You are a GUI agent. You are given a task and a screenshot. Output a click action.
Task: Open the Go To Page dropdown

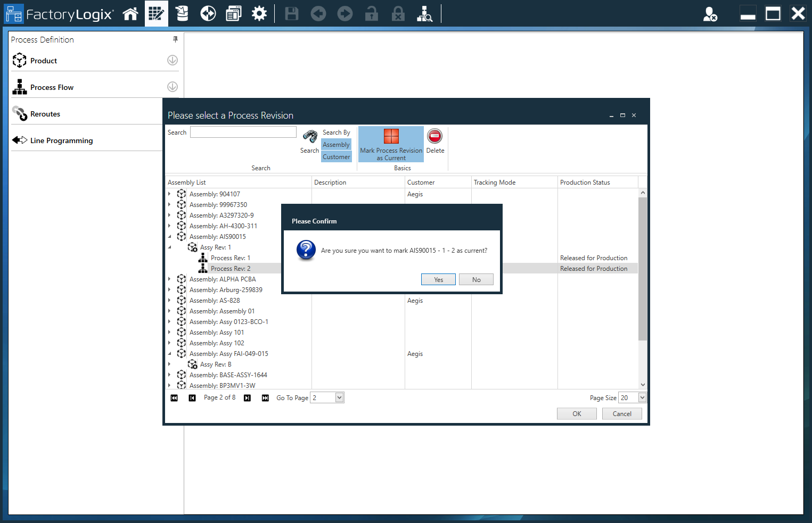tap(339, 397)
